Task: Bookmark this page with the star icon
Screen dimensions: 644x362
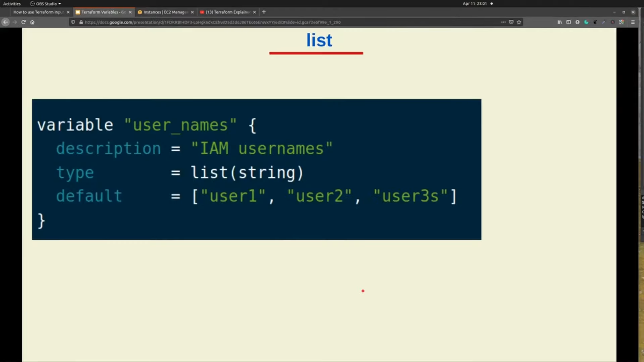Action: click(519, 22)
